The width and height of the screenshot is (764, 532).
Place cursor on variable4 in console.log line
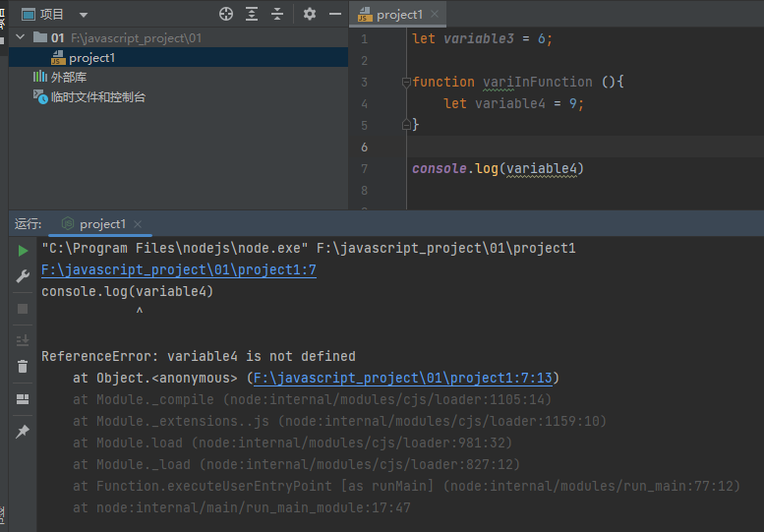[542, 168]
